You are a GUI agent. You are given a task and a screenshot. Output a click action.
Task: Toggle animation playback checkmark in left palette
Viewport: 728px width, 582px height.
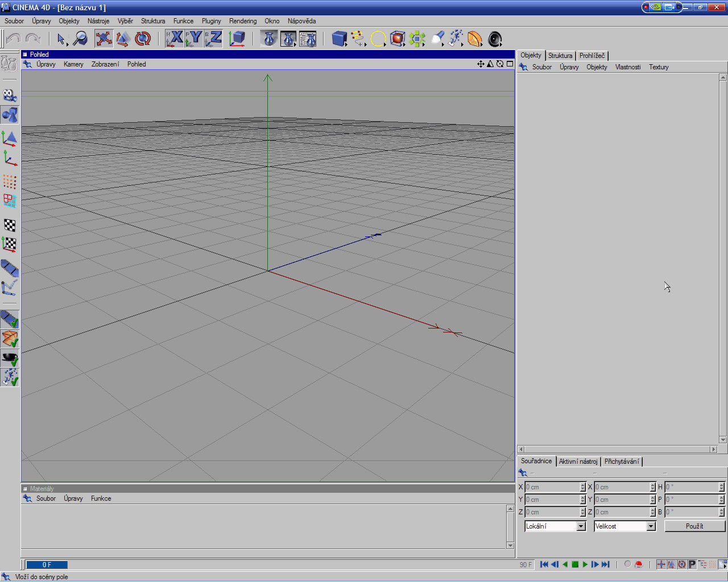(10, 319)
